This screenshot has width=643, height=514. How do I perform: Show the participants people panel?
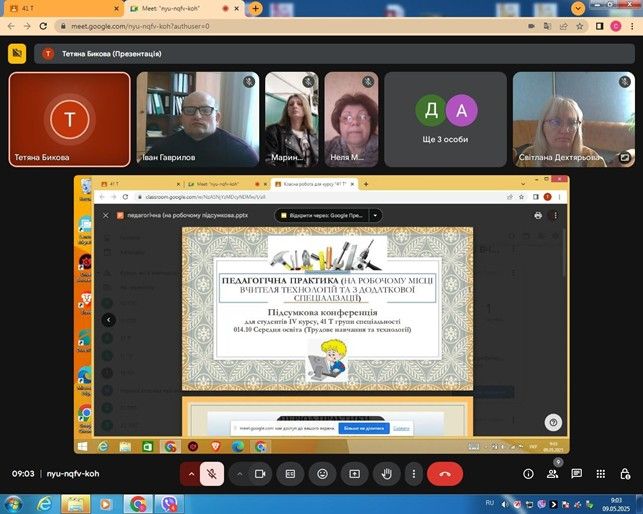pos(553,473)
